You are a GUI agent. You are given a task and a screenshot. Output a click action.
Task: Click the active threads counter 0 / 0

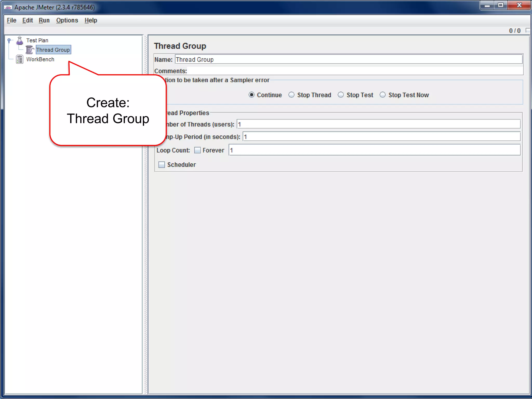click(x=515, y=31)
